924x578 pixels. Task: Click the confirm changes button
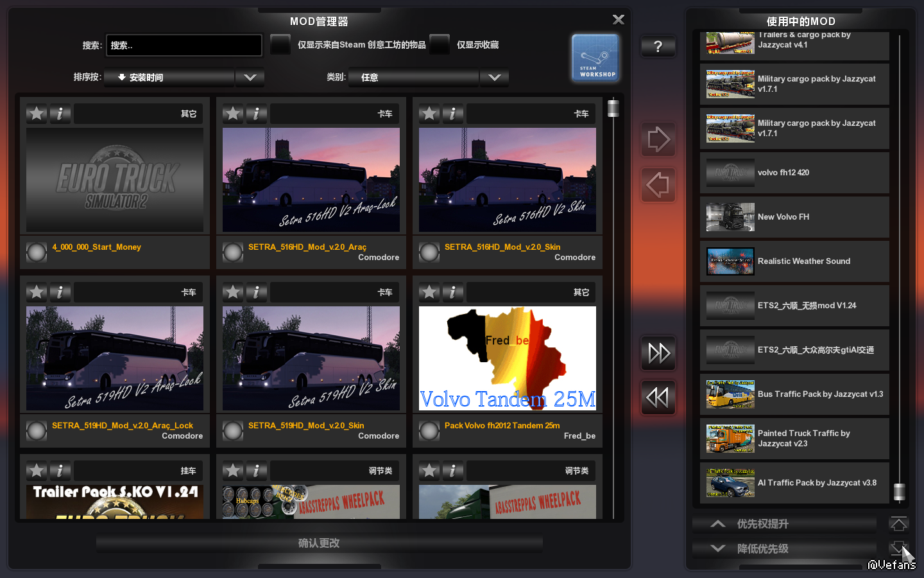point(319,543)
